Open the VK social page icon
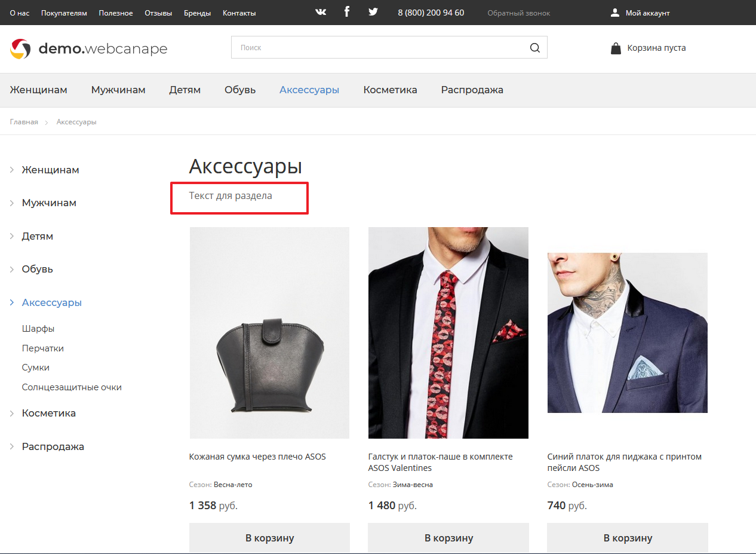 pos(321,12)
